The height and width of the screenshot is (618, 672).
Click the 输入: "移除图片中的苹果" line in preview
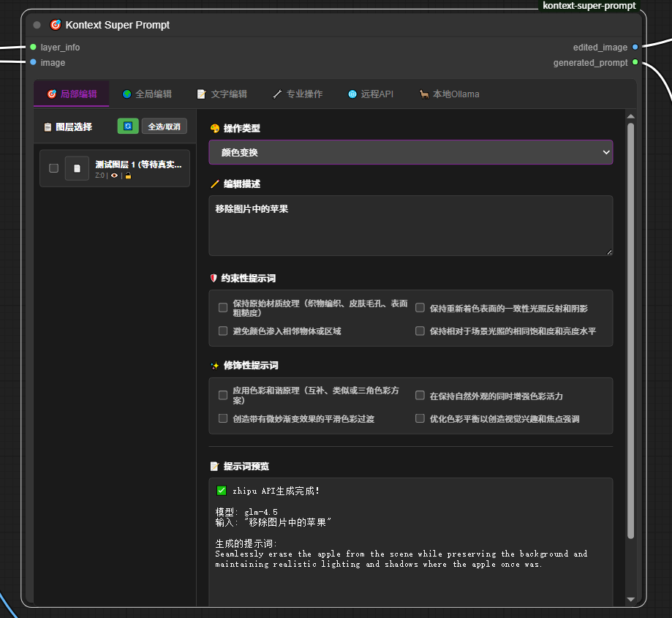click(273, 522)
